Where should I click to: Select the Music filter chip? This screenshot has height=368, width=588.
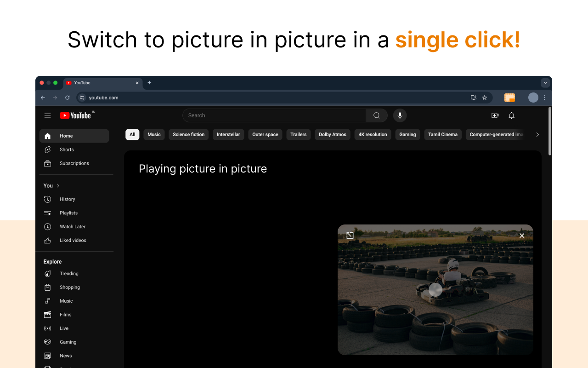pyautogui.click(x=154, y=135)
